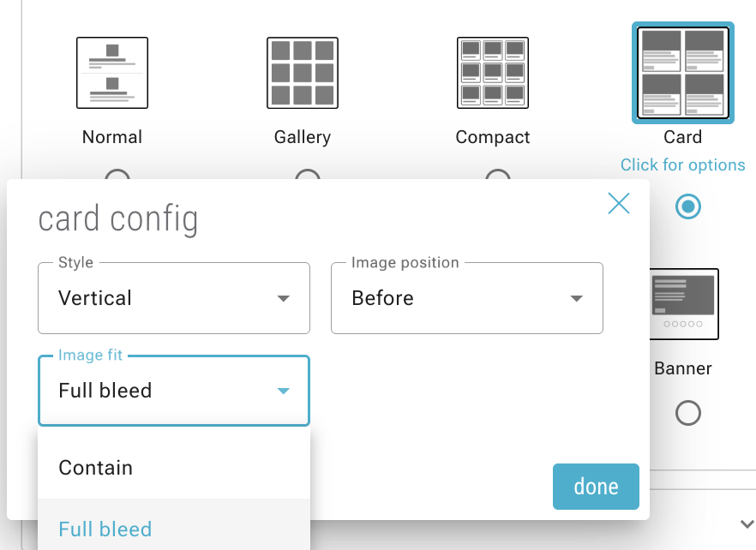
Task: Open the Style dropdown
Action: click(x=174, y=298)
